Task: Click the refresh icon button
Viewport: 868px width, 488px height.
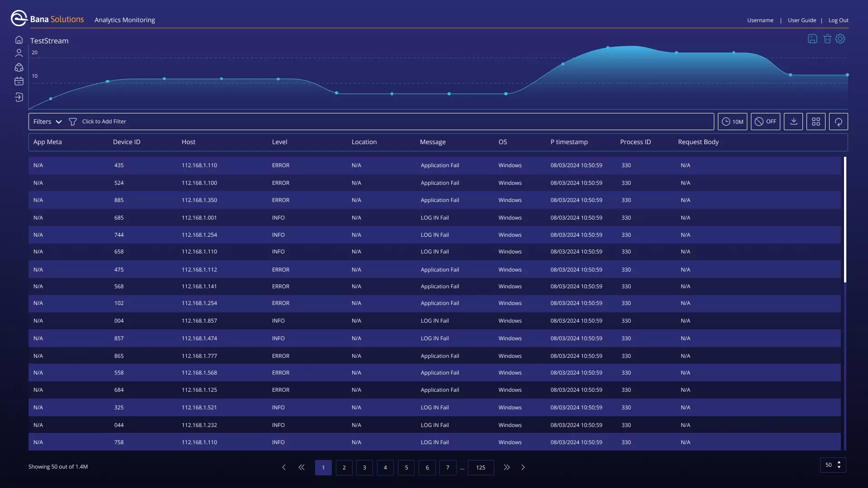Action: tap(838, 122)
